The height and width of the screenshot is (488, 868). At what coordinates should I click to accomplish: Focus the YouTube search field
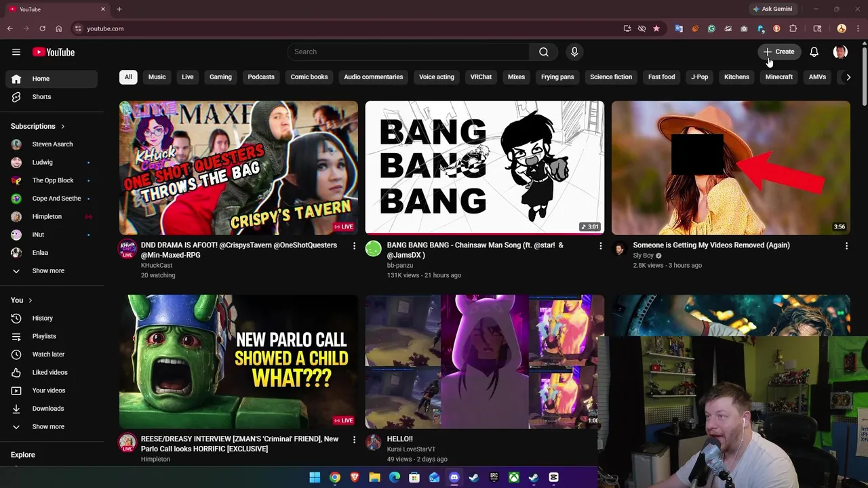coord(410,52)
